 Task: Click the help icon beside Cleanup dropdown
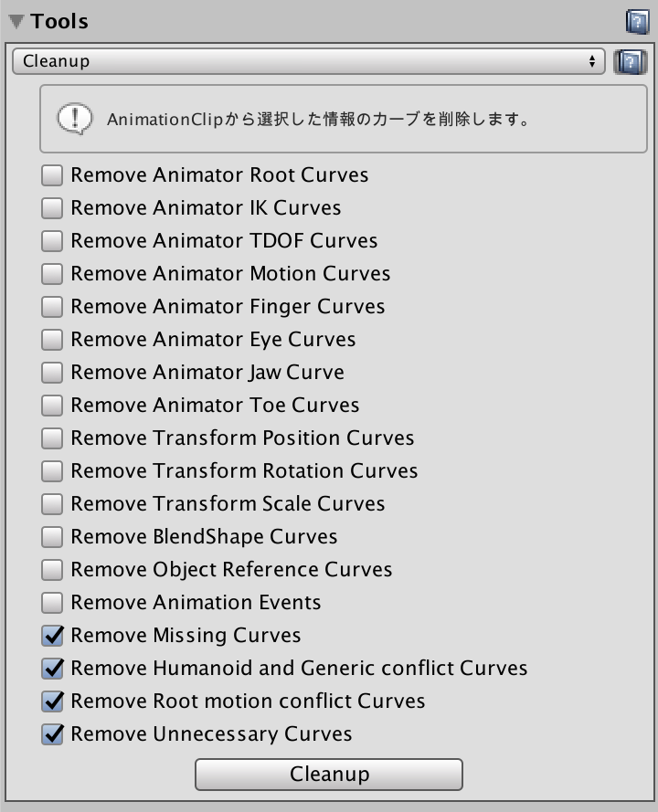click(x=631, y=62)
